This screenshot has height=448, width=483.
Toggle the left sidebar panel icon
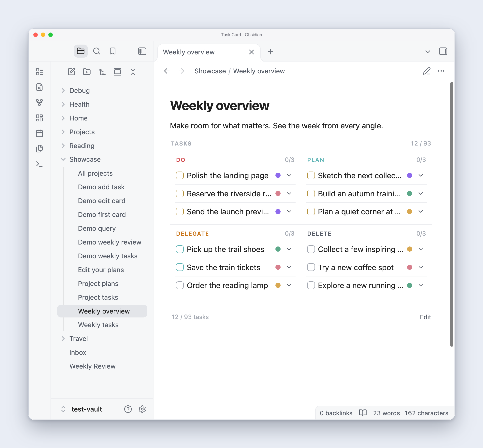tap(142, 51)
